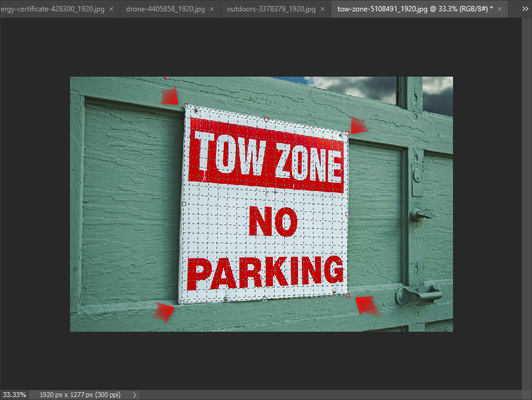This screenshot has width=532, height=400.
Task: Open the certificate-428300_1920.jpg document tab
Action: click(x=52, y=9)
